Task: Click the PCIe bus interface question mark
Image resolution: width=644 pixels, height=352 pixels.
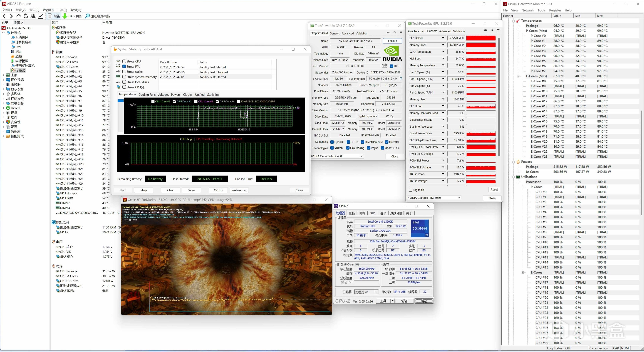Action: click(401, 79)
